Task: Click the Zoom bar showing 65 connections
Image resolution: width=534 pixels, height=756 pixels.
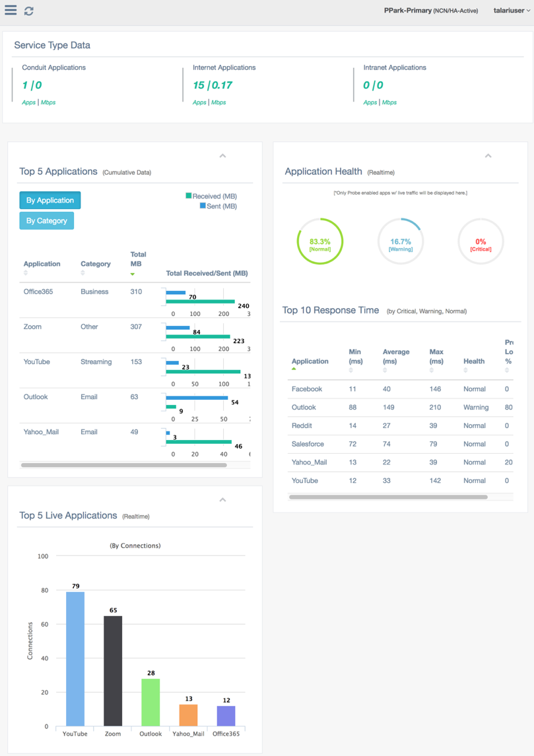Action: (x=113, y=671)
